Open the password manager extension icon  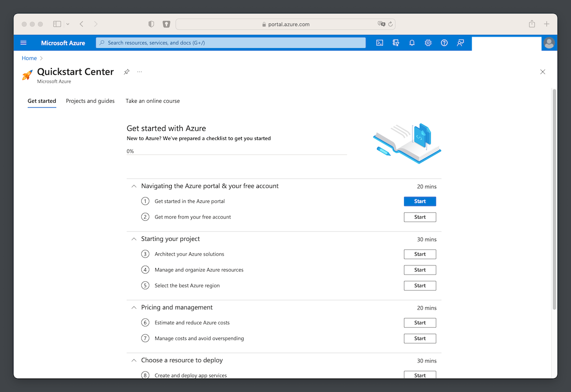(167, 24)
